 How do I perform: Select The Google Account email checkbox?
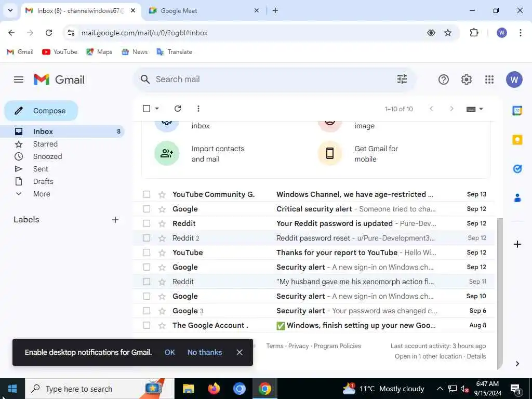pyautogui.click(x=146, y=325)
